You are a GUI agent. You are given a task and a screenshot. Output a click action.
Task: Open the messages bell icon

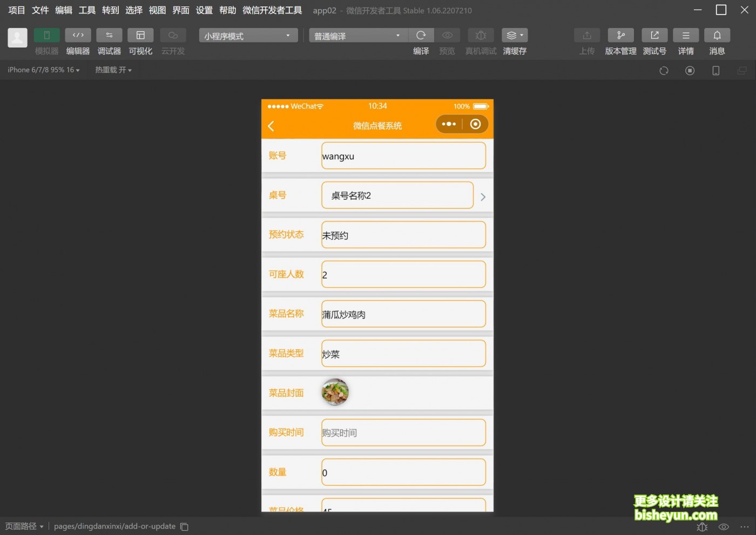coord(717,35)
